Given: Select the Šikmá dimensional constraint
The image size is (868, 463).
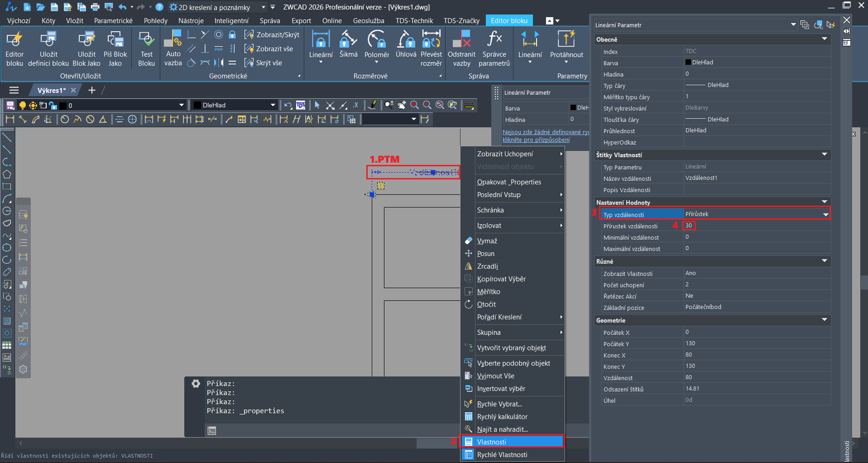Looking at the screenshot, I should (x=348, y=44).
